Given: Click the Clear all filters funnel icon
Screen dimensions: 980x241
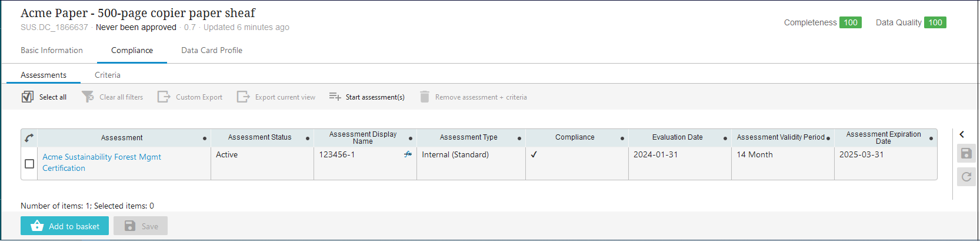Looking at the screenshot, I should click(88, 97).
